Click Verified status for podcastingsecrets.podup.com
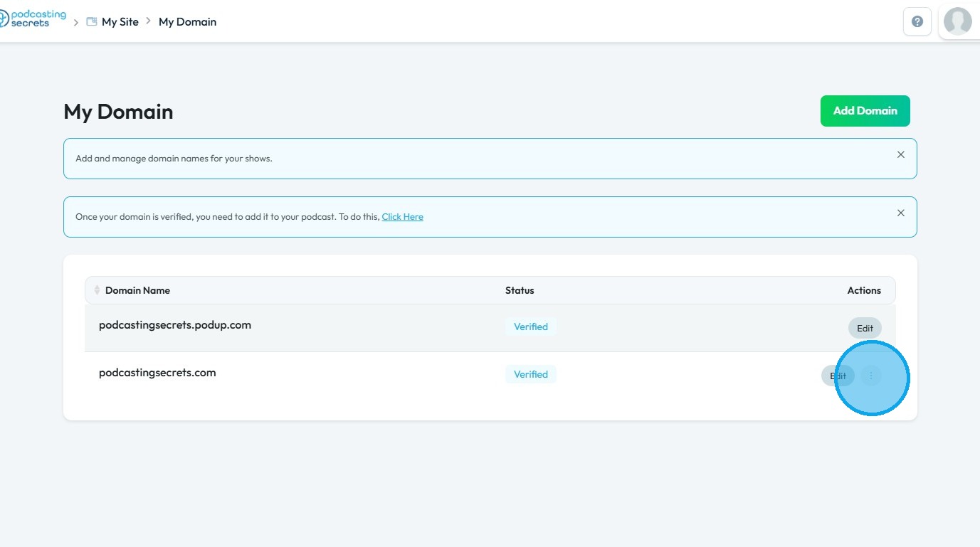The height and width of the screenshot is (547, 980). coord(531,326)
